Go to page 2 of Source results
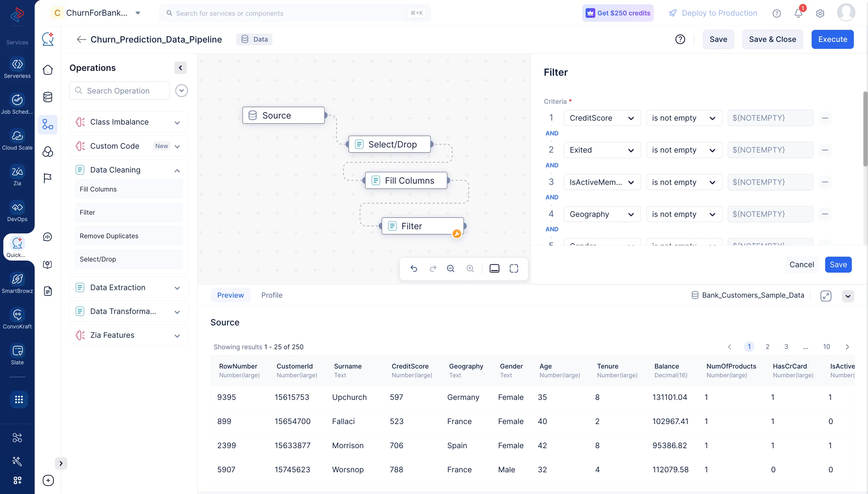Image resolution: width=868 pixels, height=494 pixels. point(767,347)
